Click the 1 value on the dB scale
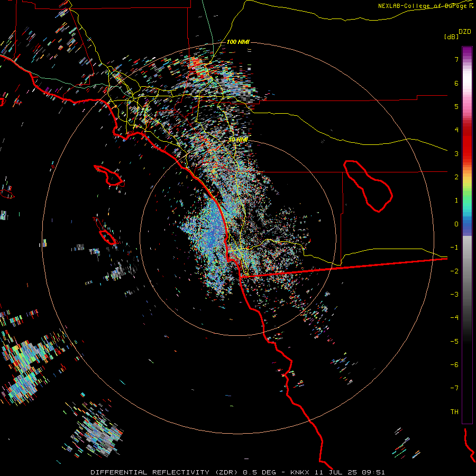The width and height of the screenshot is (476, 476). coord(456,200)
